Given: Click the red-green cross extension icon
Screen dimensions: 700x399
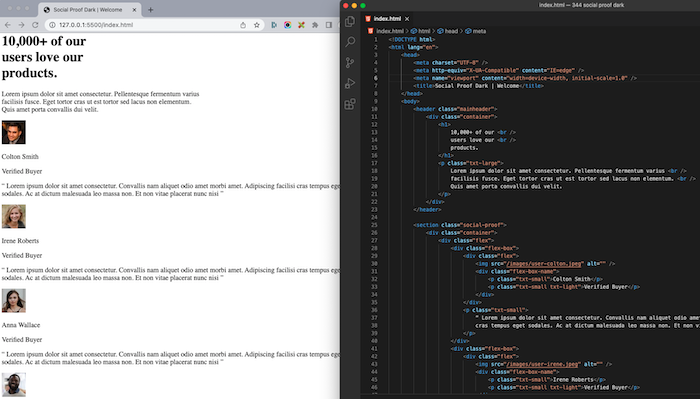Looking at the screenshot, I should pyautogui.click(x=301, y=25).
